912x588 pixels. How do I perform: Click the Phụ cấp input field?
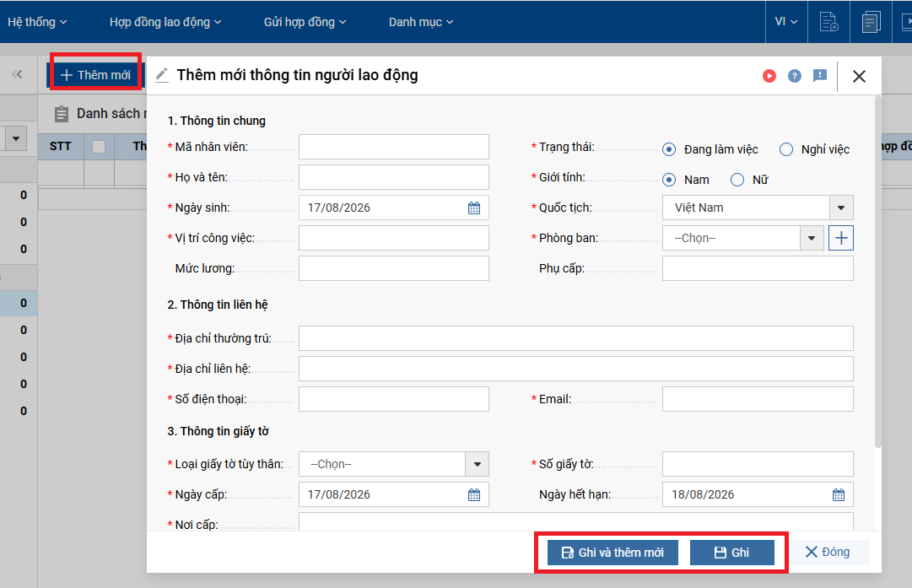758,268
